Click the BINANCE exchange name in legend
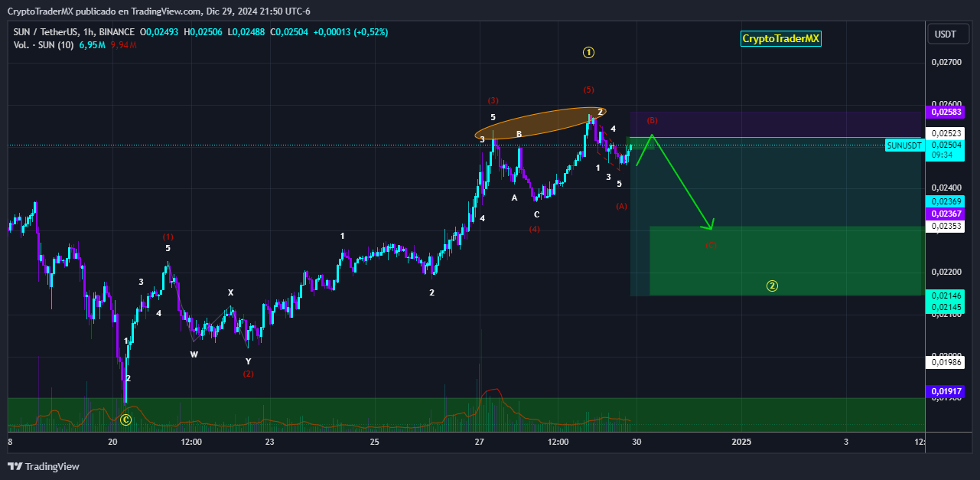The width and height of the screenshot is (980, 480). (117, 32)
